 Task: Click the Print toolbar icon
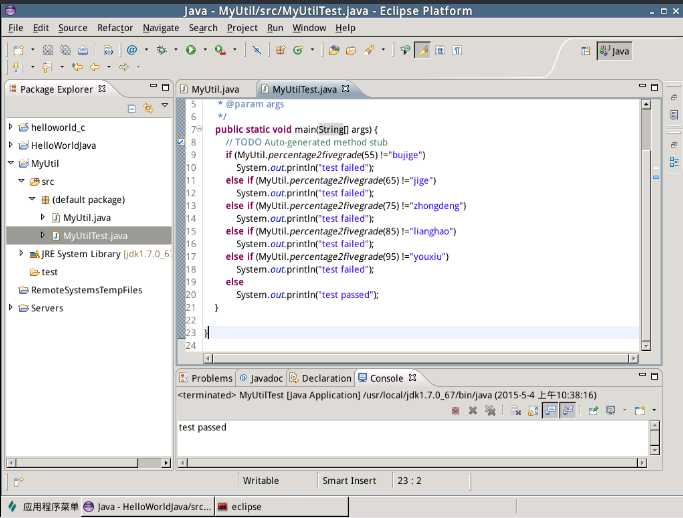(83, 51)
